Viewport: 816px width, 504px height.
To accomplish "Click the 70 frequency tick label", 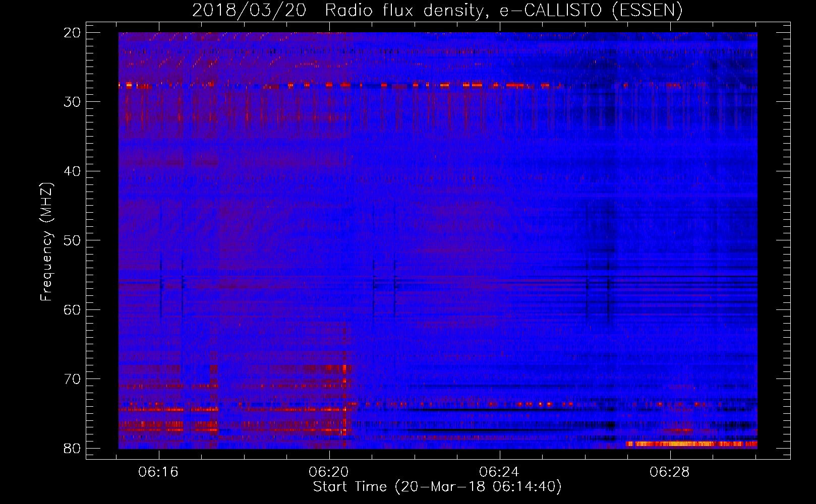I will pyautogui.click(x=73, y=379).
